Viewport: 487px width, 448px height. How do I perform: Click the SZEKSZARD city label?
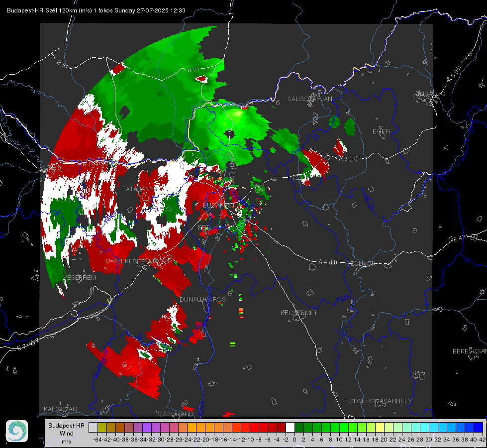click(176, 414)
